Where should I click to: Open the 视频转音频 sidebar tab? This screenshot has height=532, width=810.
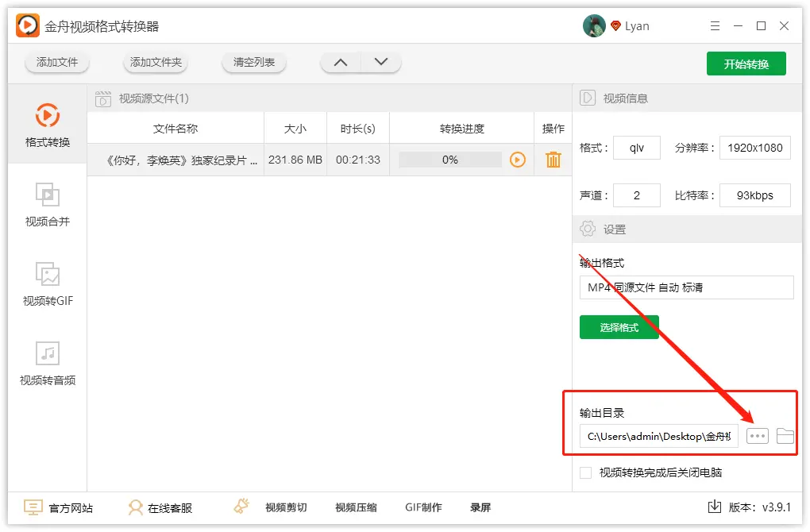(48, 363)
